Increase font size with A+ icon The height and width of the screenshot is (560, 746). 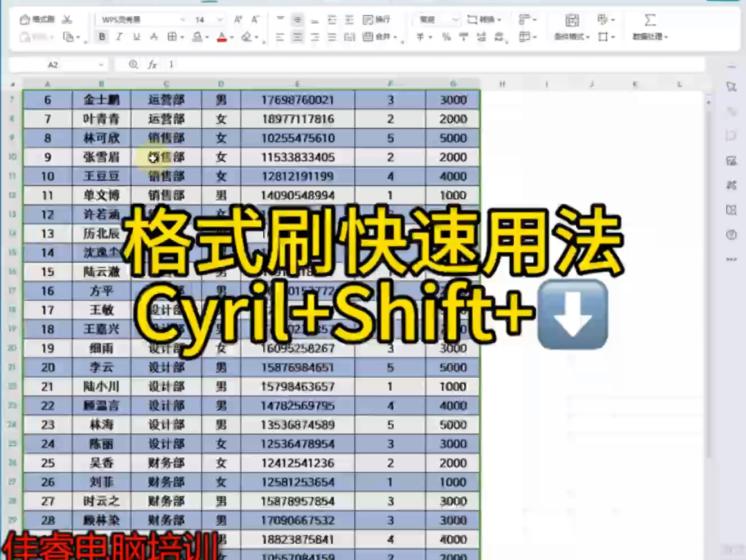tap(238, 20)
